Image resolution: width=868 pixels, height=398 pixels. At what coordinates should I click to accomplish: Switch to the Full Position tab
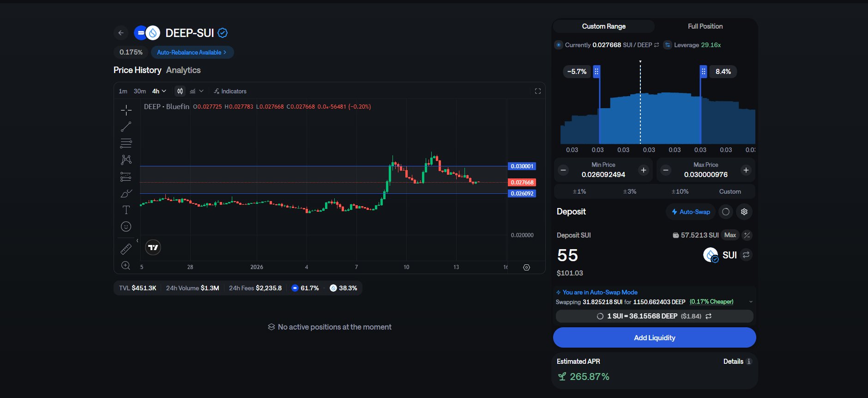pos(705,26)
